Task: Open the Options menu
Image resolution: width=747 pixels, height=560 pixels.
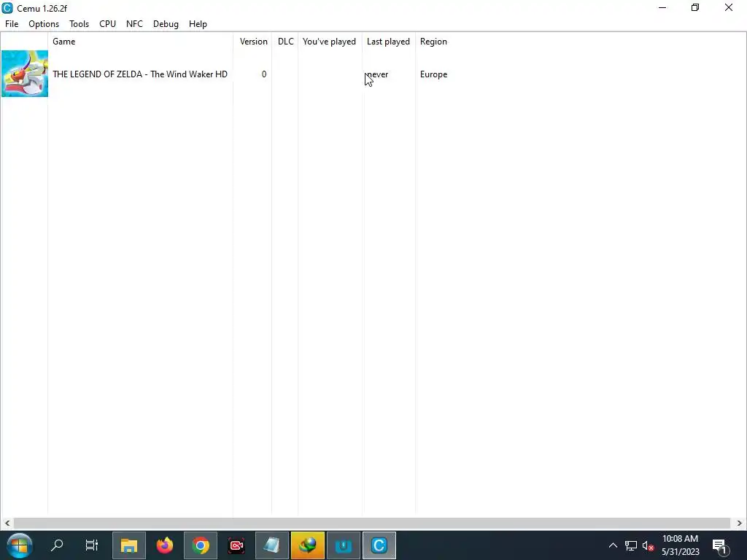Action: (44, 24)
